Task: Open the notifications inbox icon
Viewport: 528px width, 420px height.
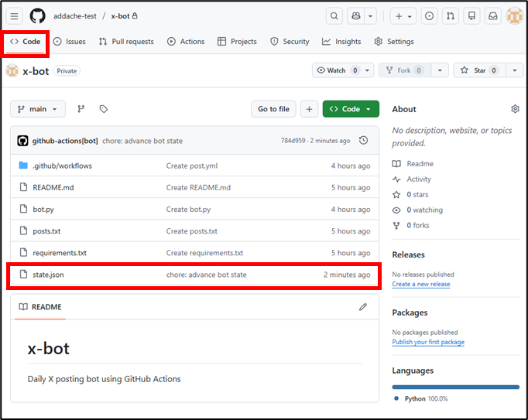Action: click(x=492, y=15)
